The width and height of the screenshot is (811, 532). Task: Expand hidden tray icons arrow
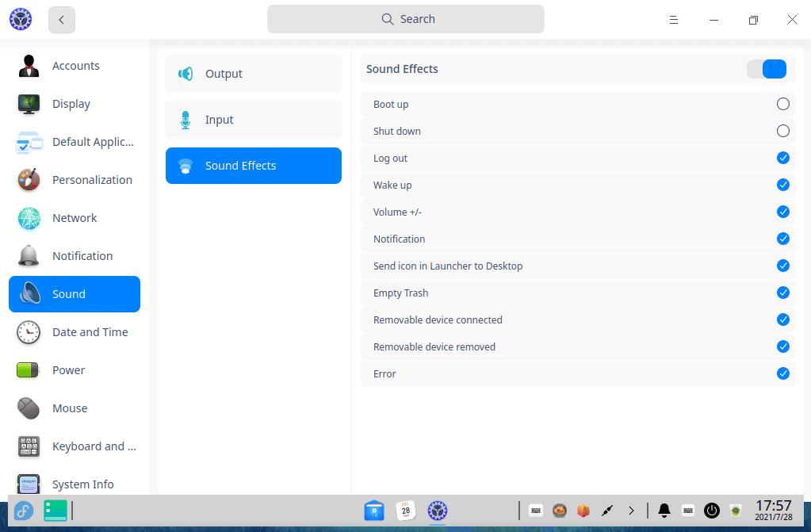(x=631, y=511)
